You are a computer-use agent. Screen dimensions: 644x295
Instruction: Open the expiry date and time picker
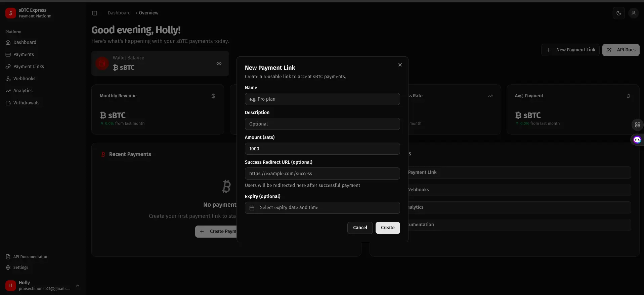[x=322, y=208]
